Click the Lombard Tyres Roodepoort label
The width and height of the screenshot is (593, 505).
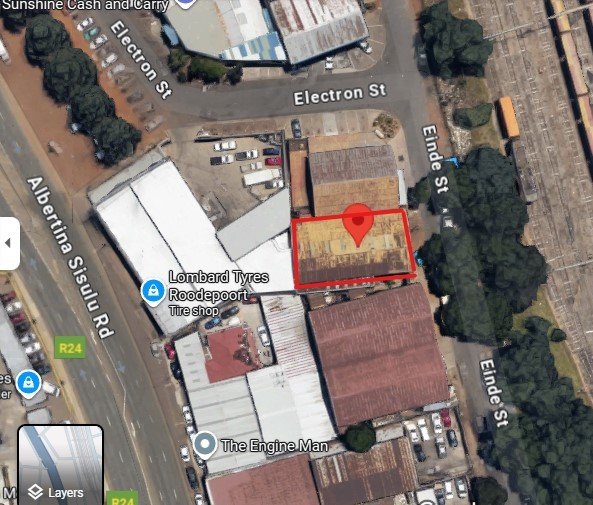[219, 286]
